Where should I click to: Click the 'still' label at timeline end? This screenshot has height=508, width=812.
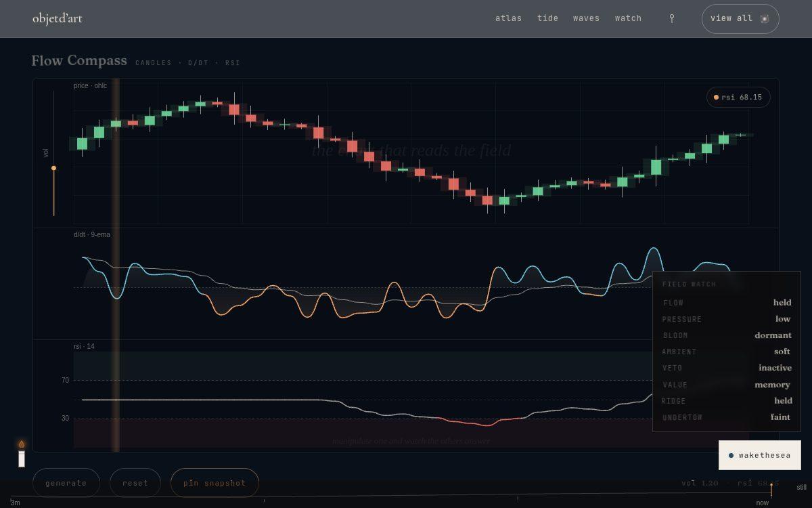coord(801,487)
